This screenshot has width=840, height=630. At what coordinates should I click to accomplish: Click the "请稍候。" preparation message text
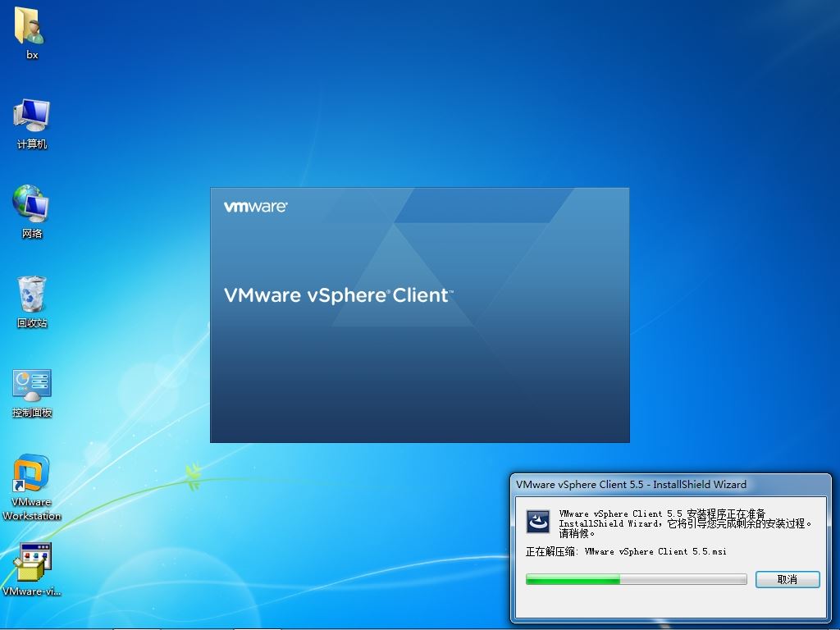[577, 533]
